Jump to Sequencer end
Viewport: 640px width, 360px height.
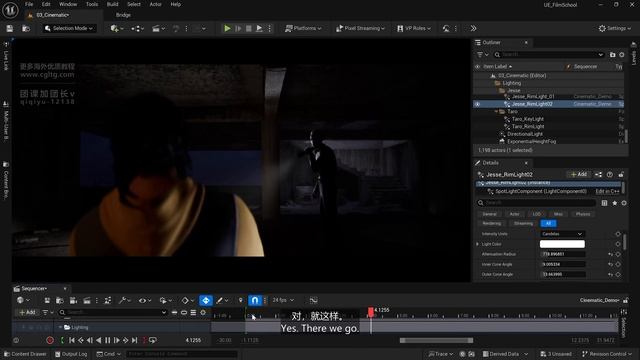pyautogui.click(x=134, y=340)
